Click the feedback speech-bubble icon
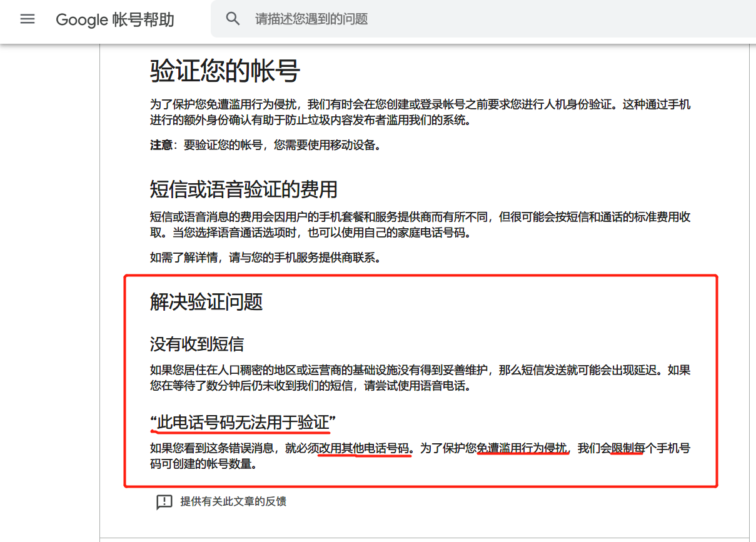The width and height of the screenshot is (756, 542). pos(164,501)
